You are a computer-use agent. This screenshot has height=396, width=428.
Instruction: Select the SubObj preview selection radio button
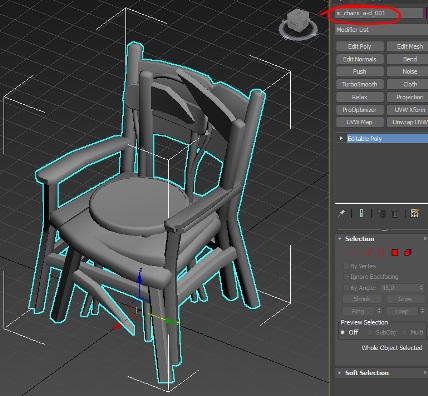(x=369, y=332)
